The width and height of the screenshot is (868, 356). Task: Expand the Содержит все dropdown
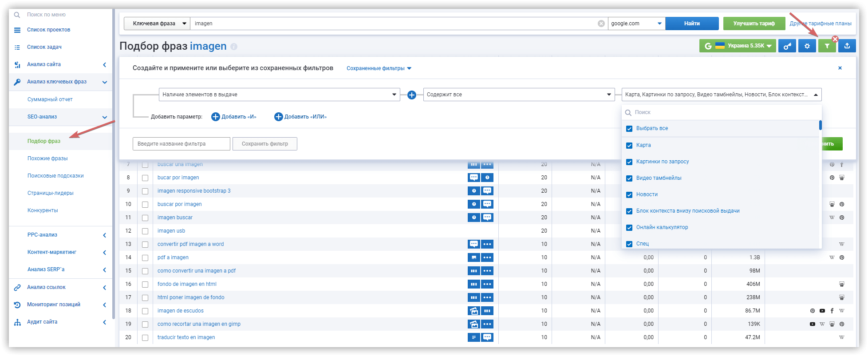tap(519, 95)
